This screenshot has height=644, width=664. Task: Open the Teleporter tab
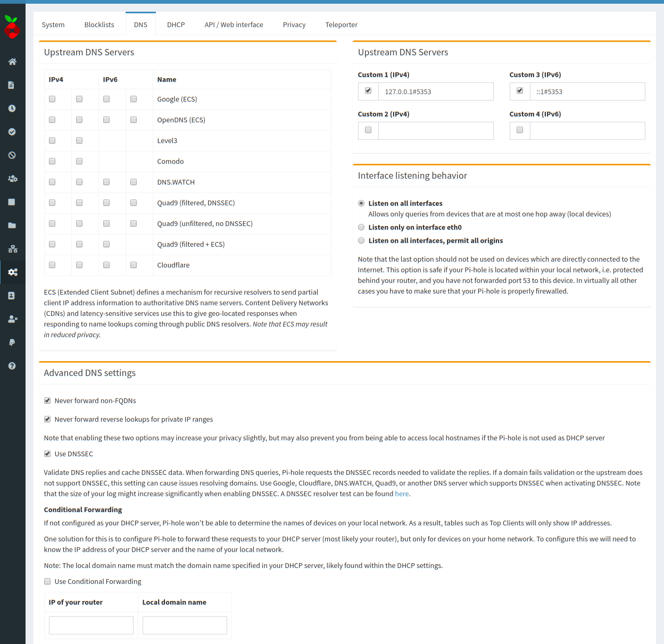click(342, 24)
